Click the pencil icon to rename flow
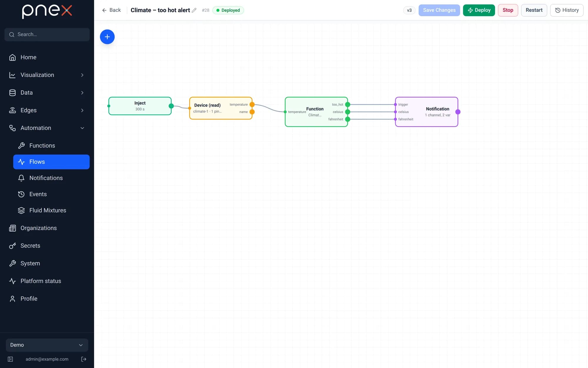This screenshot has width=588, height=368. coord(194,10)
